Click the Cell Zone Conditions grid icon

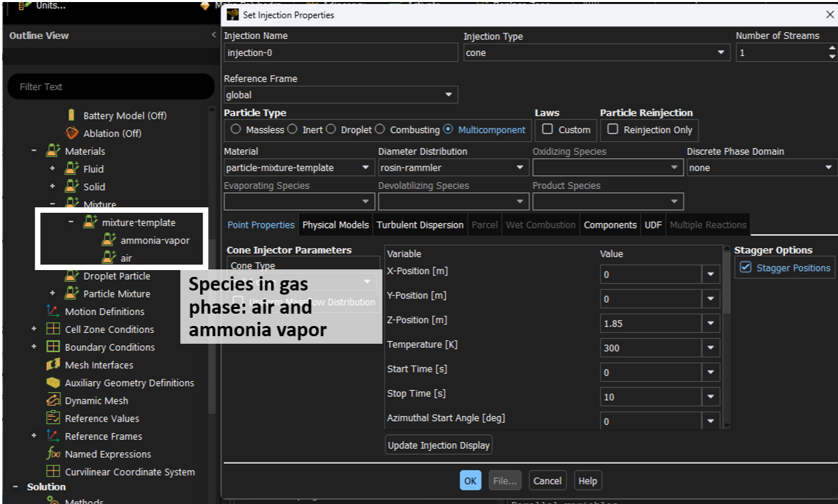point(53,329)
